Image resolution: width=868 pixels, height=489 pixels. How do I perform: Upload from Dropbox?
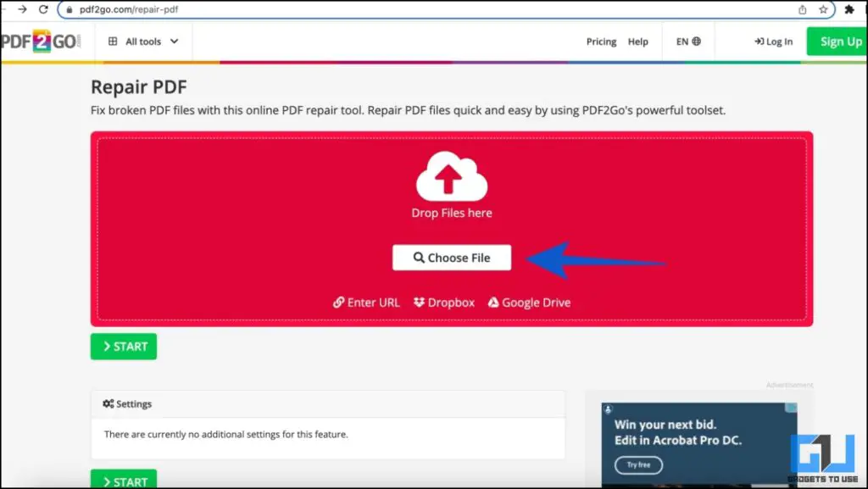point(444,303)
